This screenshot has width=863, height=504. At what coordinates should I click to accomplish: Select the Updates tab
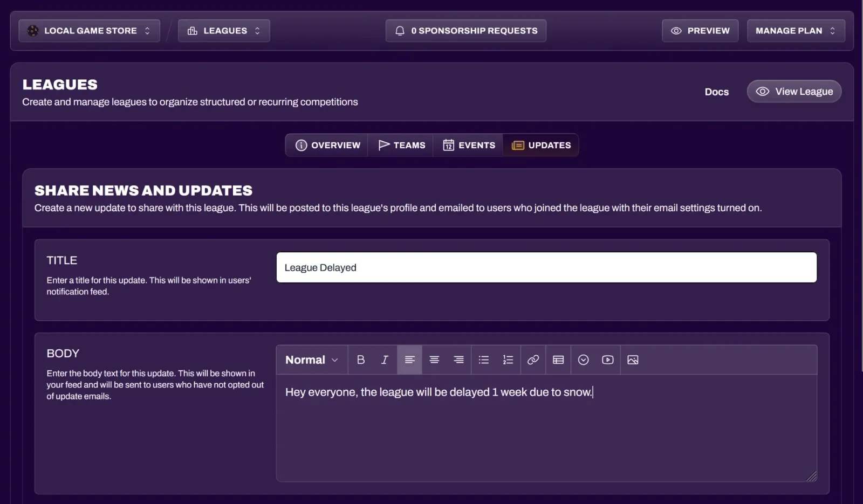[541, 145]
